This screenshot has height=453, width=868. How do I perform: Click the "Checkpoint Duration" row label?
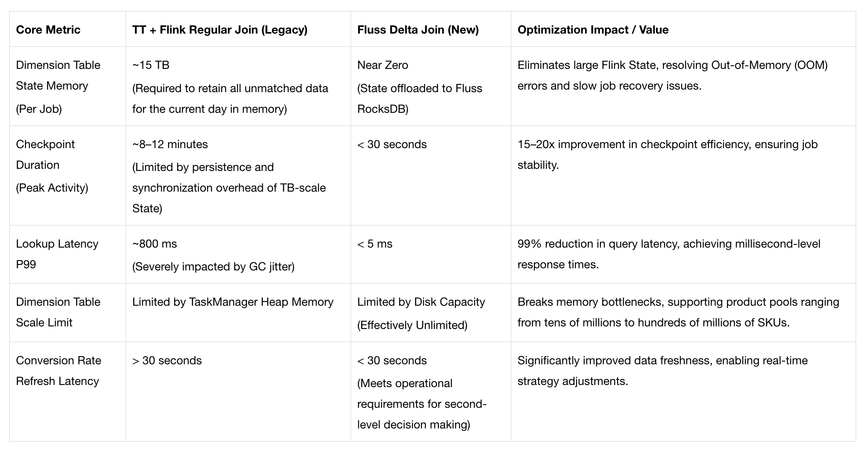tap(45, 155)
